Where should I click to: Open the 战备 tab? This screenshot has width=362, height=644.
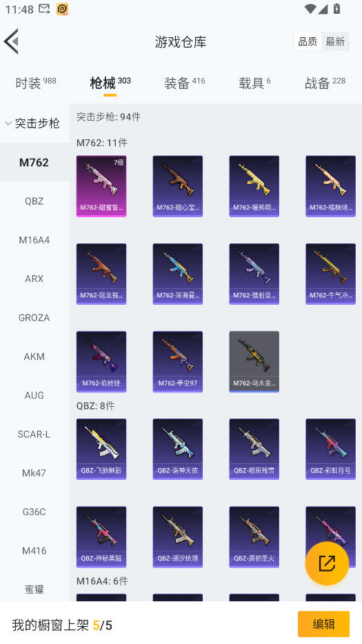(x=325, y=83)
